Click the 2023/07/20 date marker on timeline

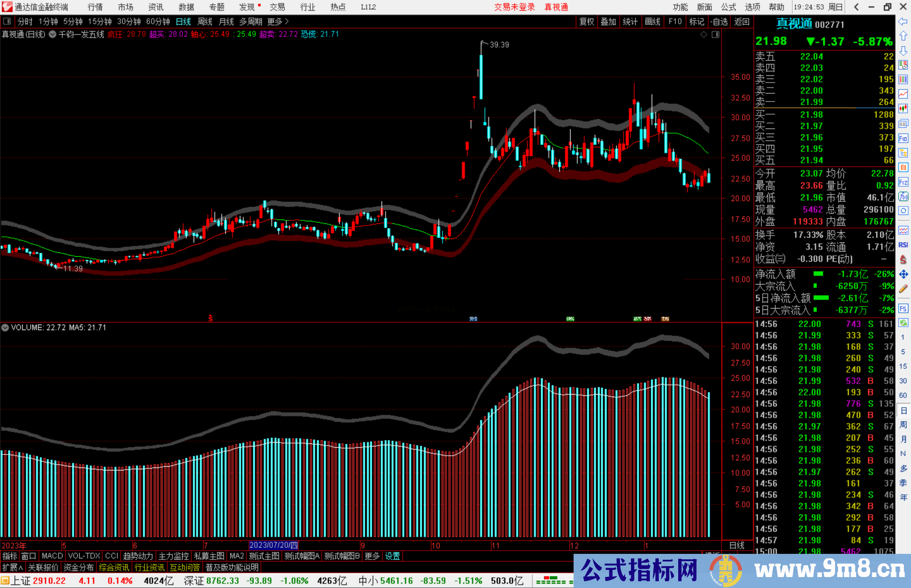pos(273,545)
